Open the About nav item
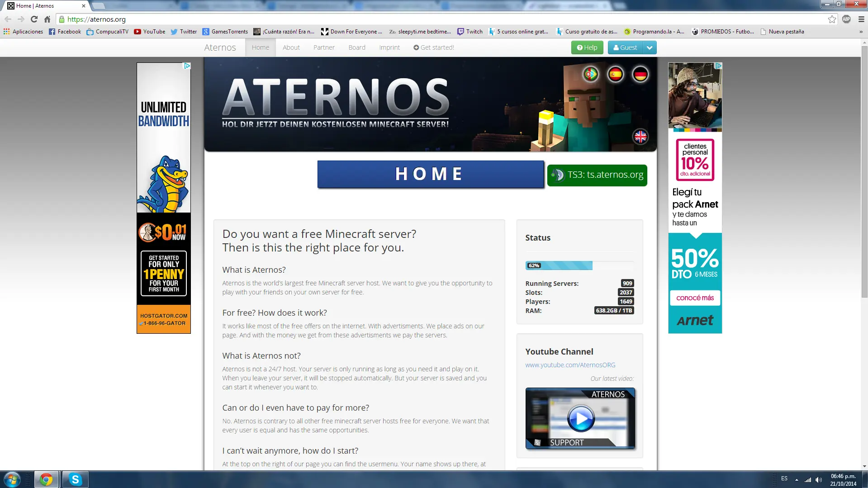868x488 pixels. click(x=291, y=47)
